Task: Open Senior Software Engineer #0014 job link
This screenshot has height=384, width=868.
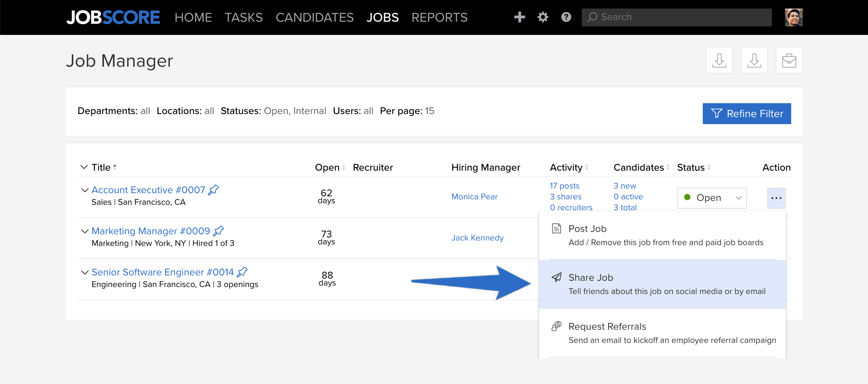Action: (x=163, y=272)
